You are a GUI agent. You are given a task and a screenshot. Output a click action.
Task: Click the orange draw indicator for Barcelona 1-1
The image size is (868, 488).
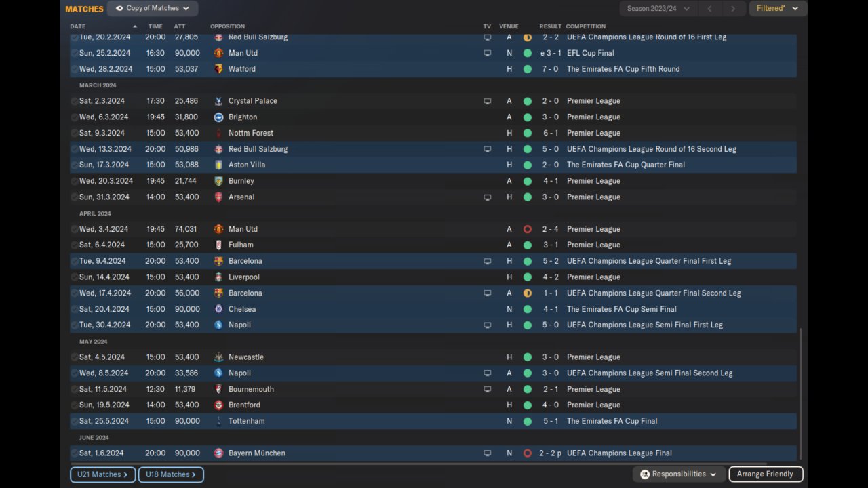(x=527, y=293)
